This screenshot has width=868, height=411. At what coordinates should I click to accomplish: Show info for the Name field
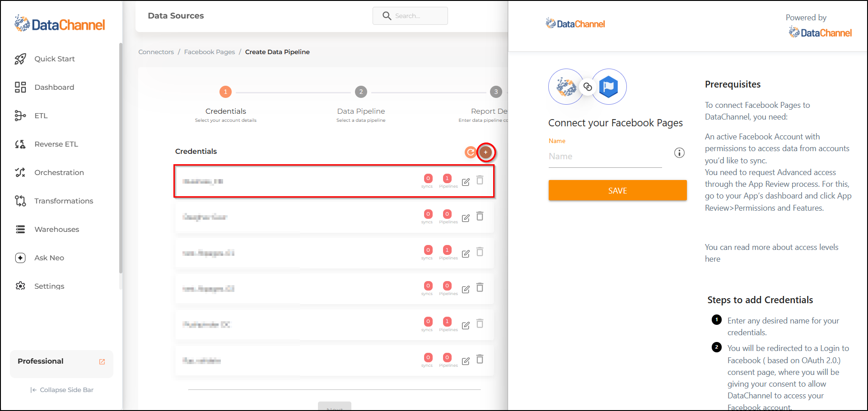[679, 153]
